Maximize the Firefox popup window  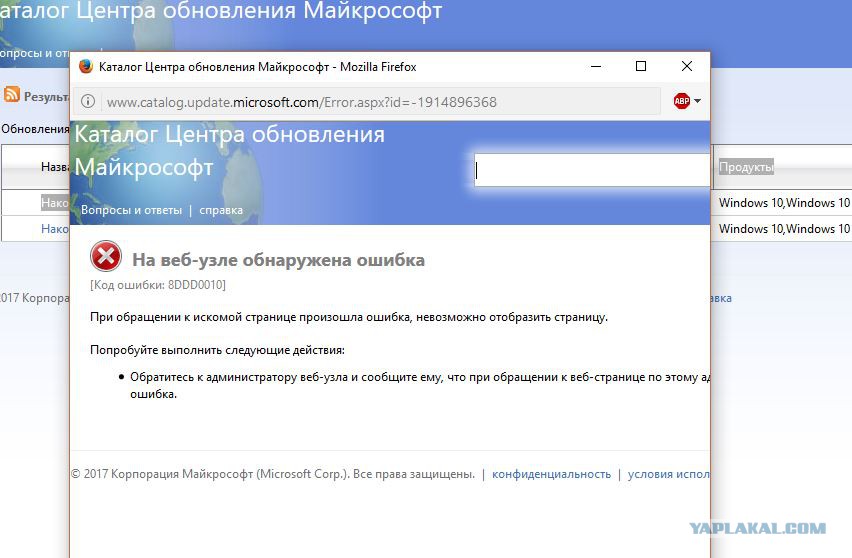tap(641, 66)
